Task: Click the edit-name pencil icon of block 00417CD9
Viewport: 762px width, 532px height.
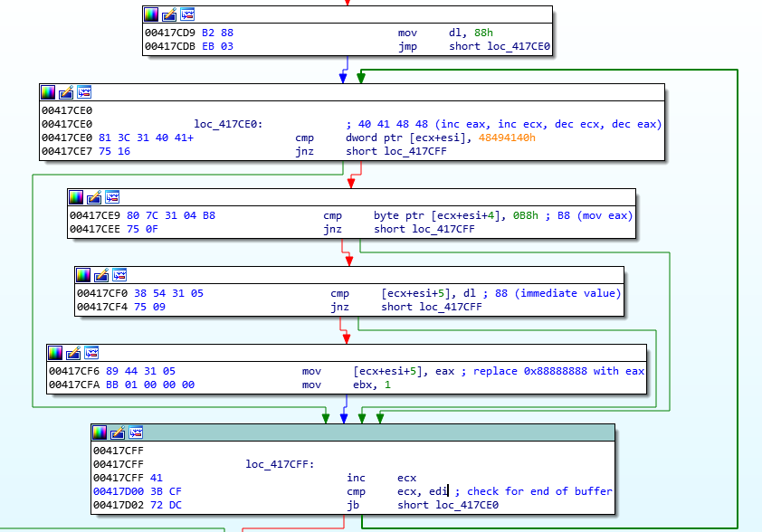Action: point(169,14)
